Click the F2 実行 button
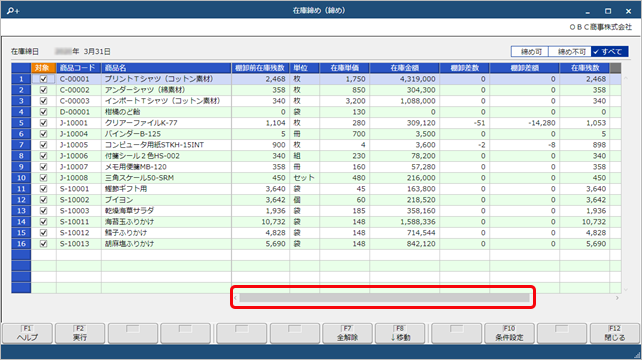The width and height of the screenshot is (642, 360). pos(80,333)
